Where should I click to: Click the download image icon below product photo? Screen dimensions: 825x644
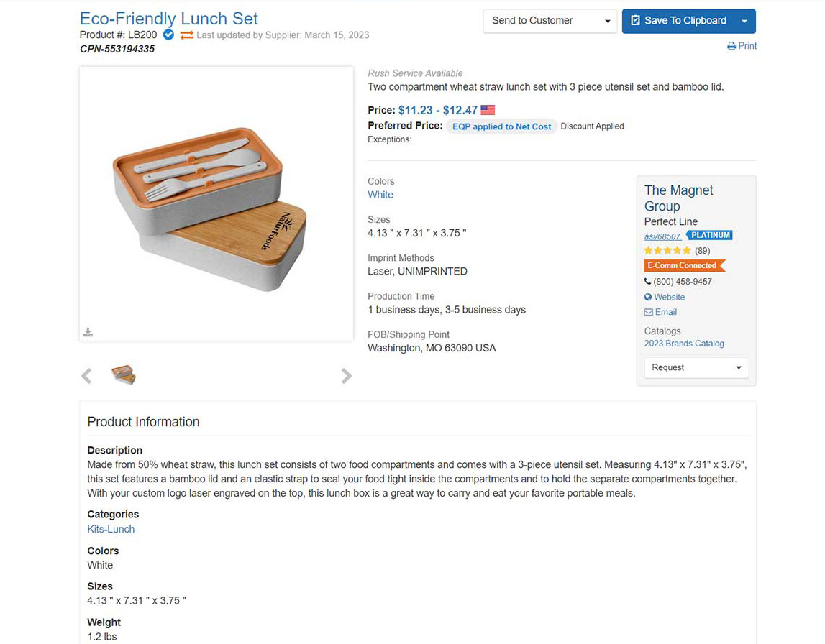(x=88, y=332)
